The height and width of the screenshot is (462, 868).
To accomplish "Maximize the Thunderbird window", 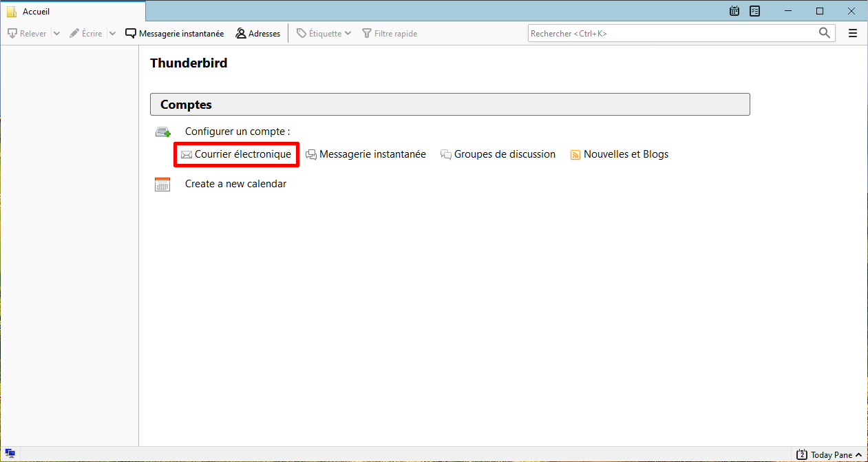I will coord(819,11).
